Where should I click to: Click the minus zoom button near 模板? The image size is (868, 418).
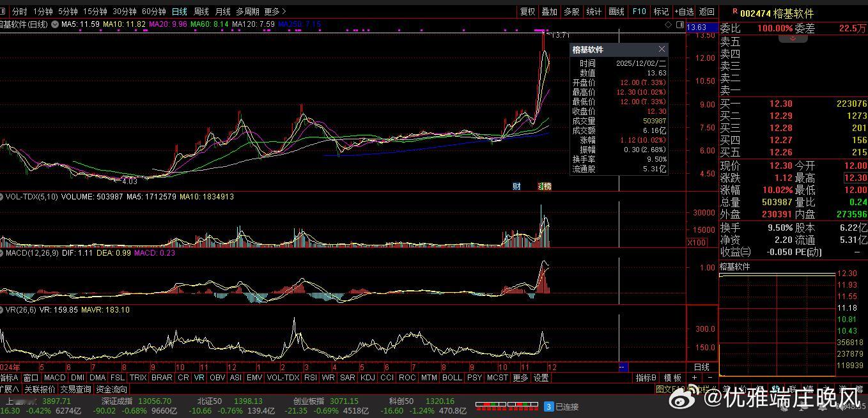(710, 378)
